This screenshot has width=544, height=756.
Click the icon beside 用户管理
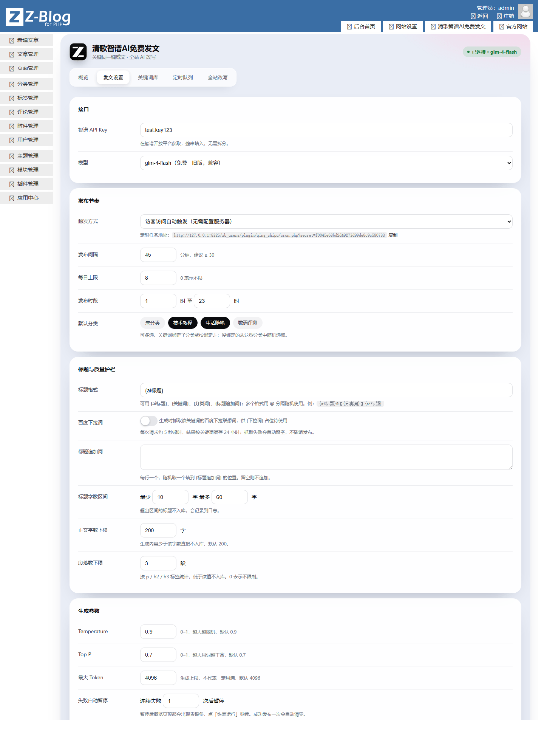pos(12,140)
